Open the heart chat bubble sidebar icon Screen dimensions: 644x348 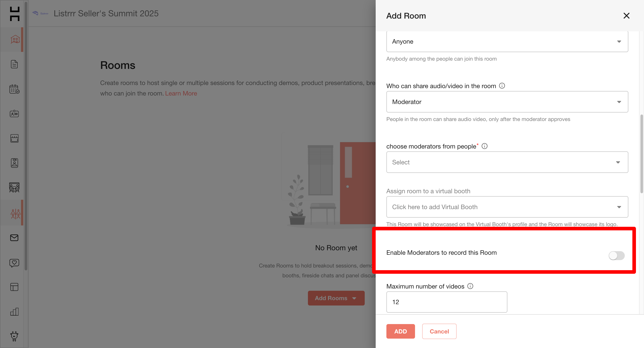[x=14, y=263]
